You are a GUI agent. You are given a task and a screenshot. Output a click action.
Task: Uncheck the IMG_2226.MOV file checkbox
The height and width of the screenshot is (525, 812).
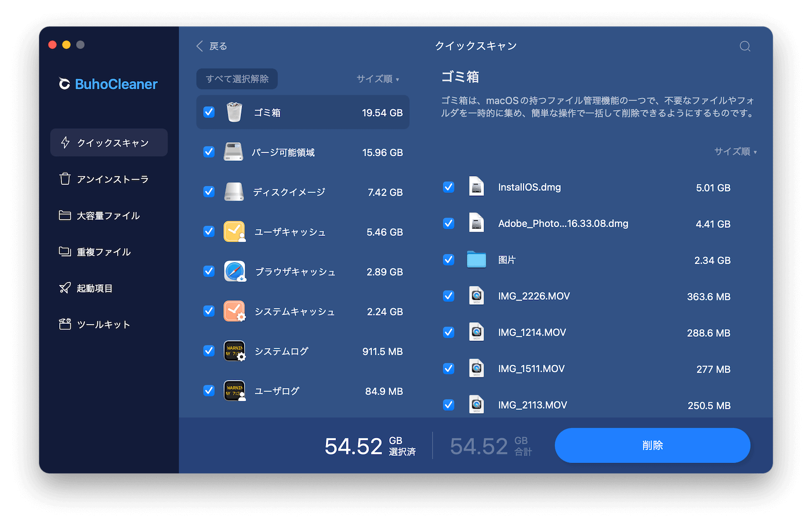pyautogui.click(x=449, y=296)
